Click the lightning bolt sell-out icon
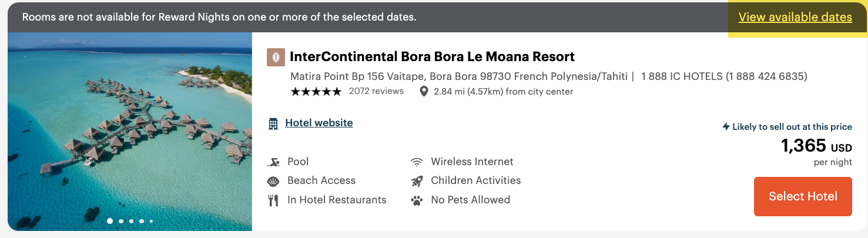The image size is (868, 238). 726,126
